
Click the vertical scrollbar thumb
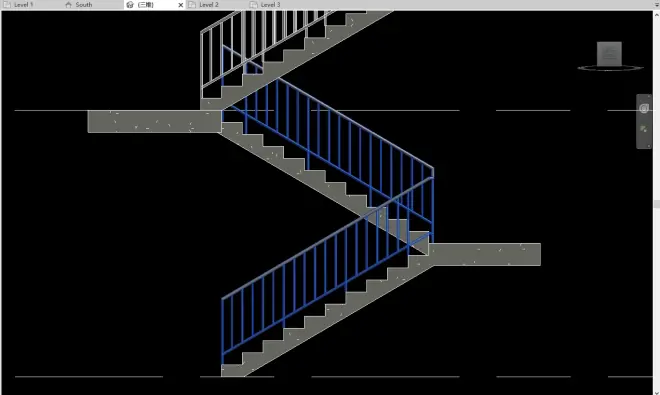[x=657, y=204]
